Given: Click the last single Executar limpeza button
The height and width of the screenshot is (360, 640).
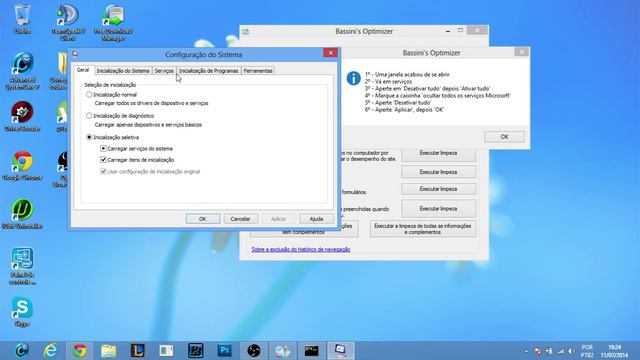Looking at the screenshot, I should pos(438,209).
